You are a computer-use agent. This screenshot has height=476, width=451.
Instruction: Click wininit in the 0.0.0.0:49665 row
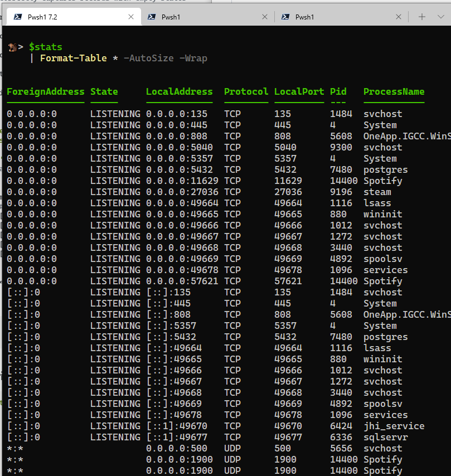[x=383, y=215]
